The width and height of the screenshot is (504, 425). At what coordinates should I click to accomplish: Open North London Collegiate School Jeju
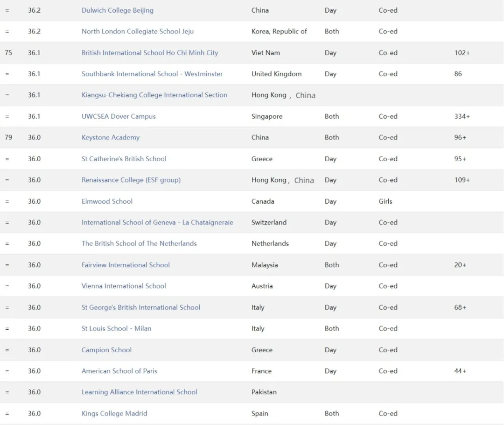[137, 31]
